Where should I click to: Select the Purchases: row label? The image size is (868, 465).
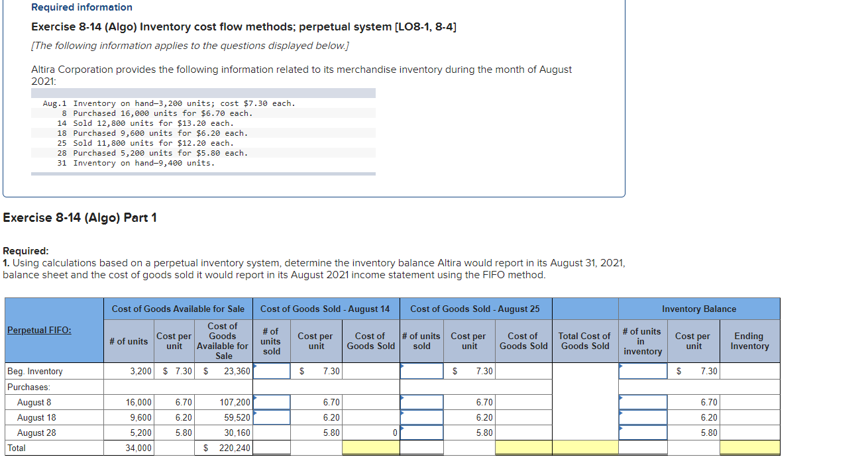click(28, 387)
